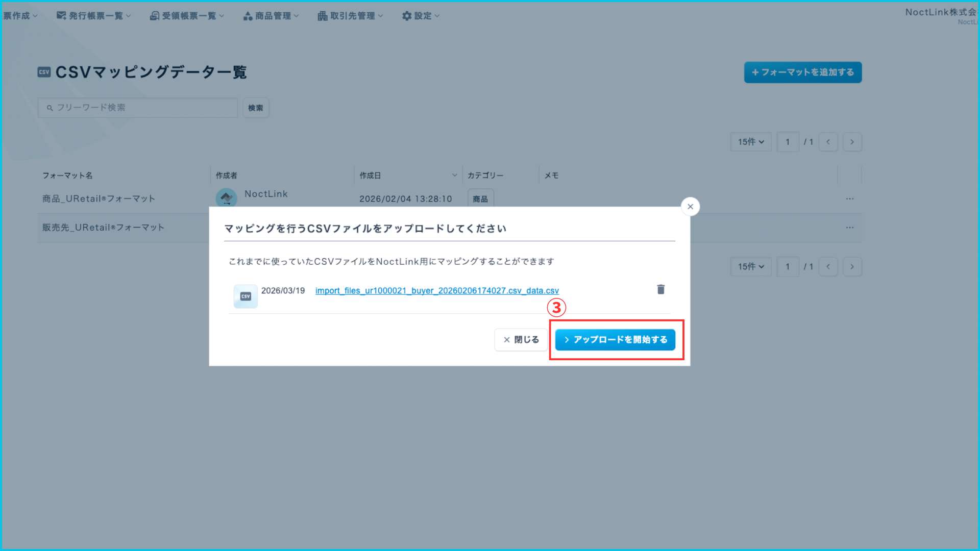980x551 pixels.
Task: Click the NoctLink author avatar icon
Action: pyautogui.click(x=226, y=197)
